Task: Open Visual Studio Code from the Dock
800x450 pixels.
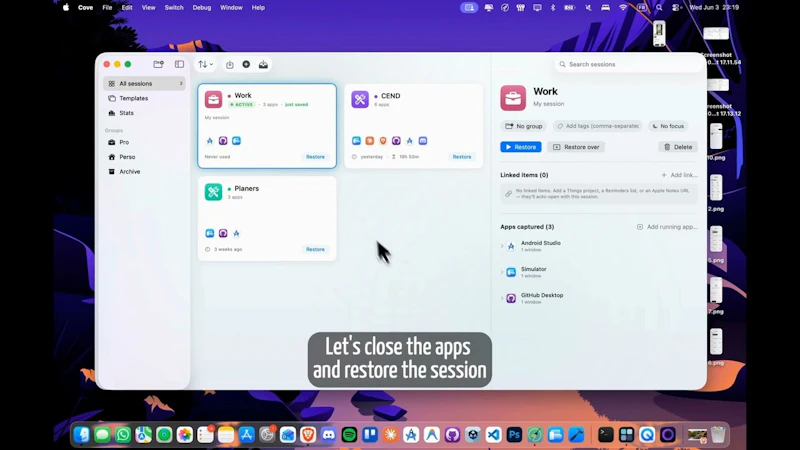Action: pyautogui.click(x=493, y=435)
